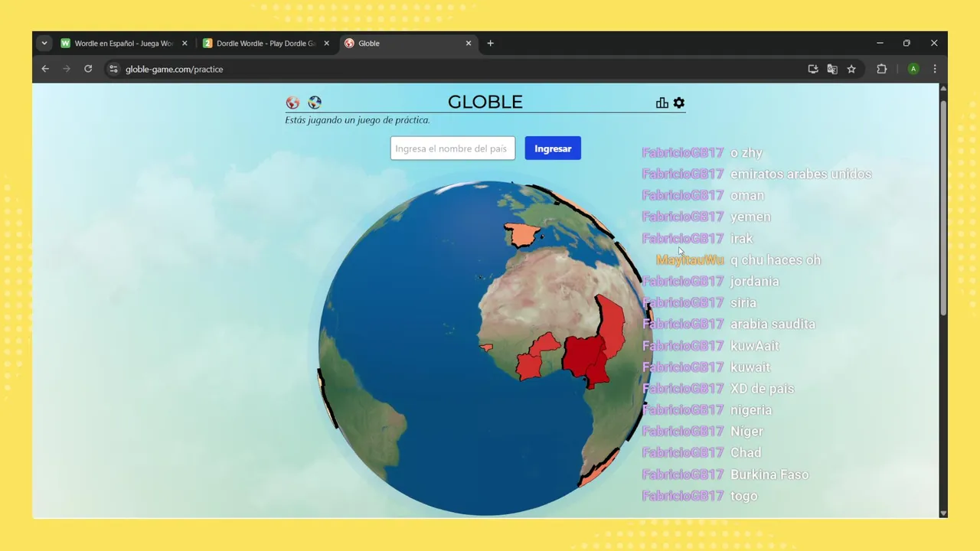
Task: Click the page vertical scrollbar thumb
Action: [x=943, y=207]
